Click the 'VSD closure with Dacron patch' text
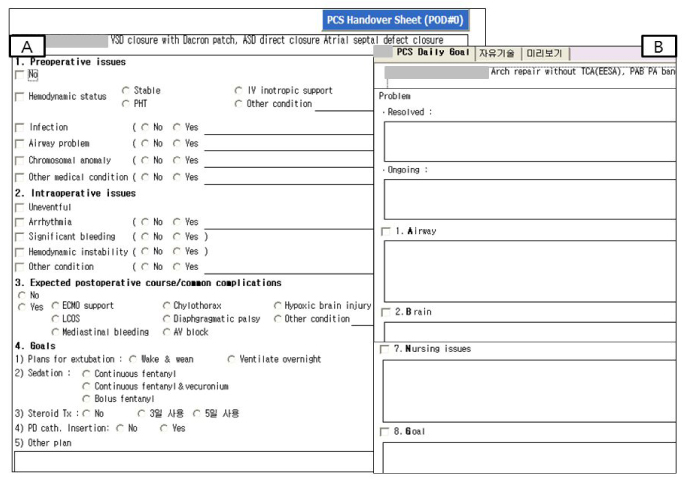686x487 pixels. click(x=173, y=40)
